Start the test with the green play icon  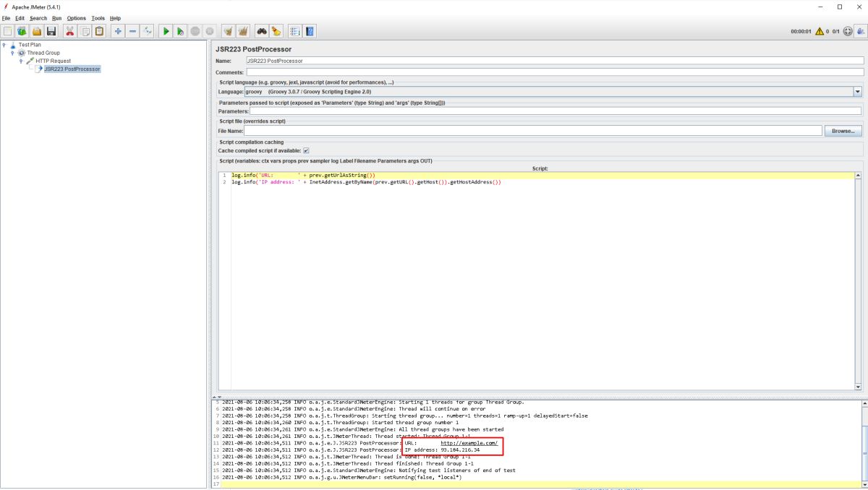coord(166,31)
